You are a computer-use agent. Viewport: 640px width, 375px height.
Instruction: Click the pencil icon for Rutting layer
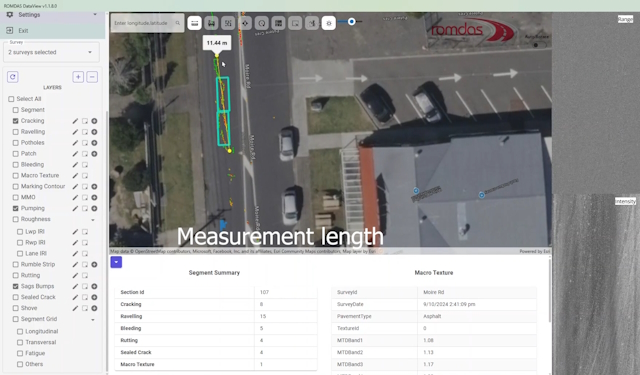point(75,275)
